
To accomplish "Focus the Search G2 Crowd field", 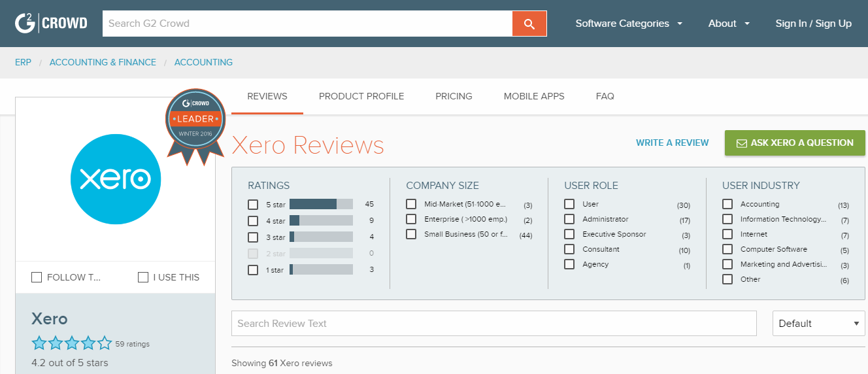I will 307,24.
